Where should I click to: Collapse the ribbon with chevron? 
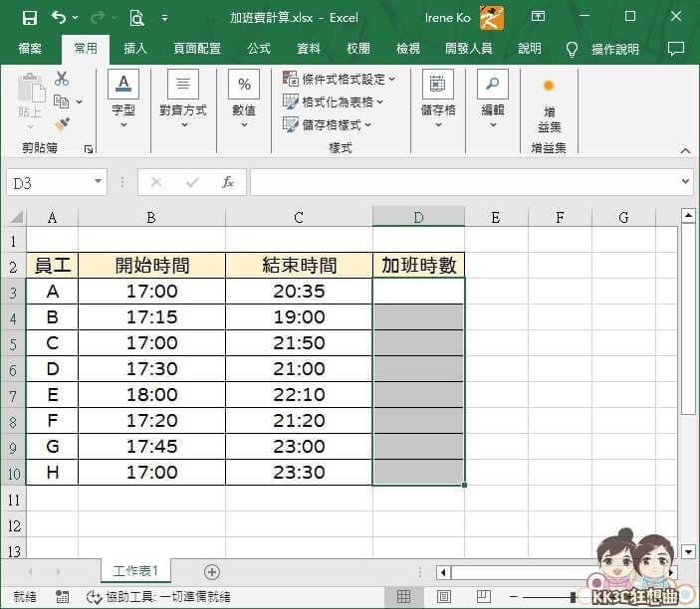[685, 151]
